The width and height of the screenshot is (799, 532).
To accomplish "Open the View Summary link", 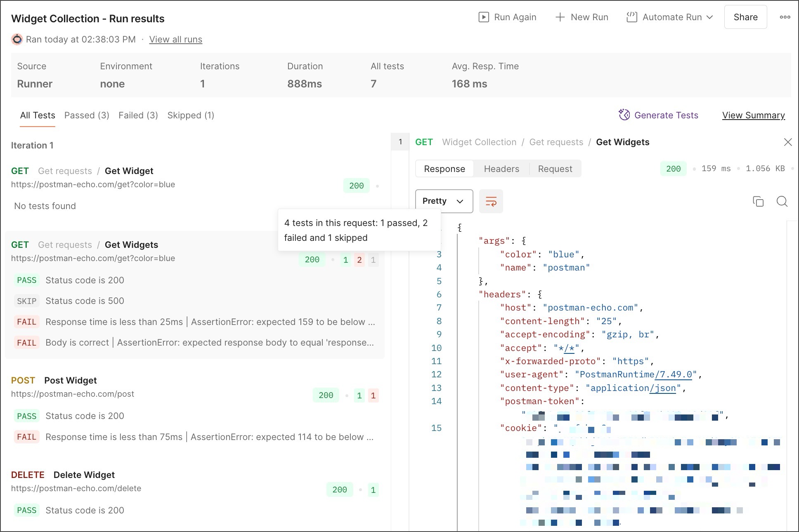I will pyautogui.click(x=753, y=115).
